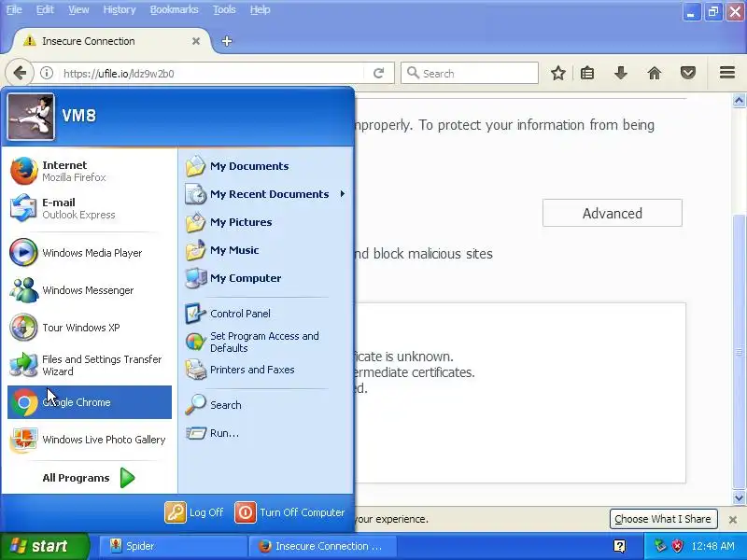Reload the current page

tap(379, 74)
